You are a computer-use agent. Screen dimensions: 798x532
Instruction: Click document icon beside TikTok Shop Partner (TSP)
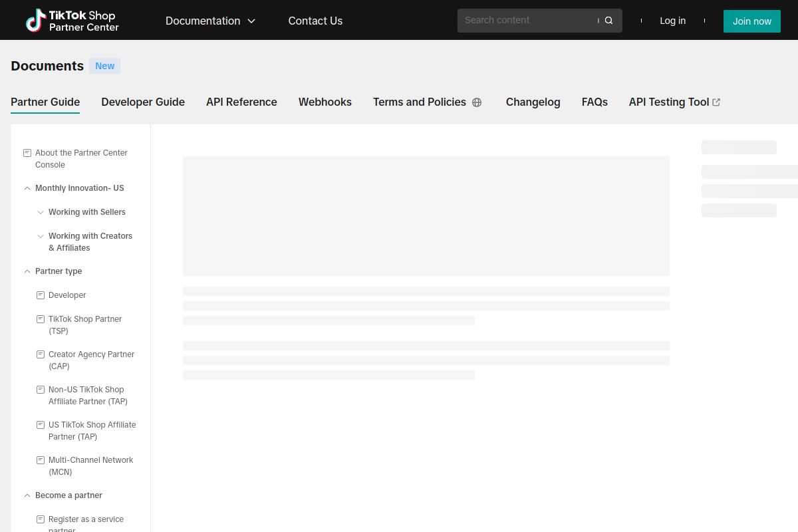coord(41,319)
